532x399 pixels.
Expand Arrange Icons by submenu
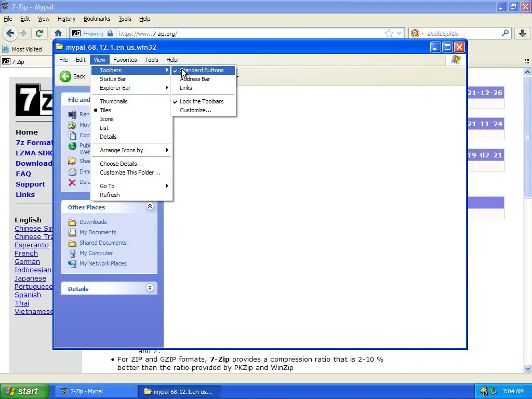point(131,150)
